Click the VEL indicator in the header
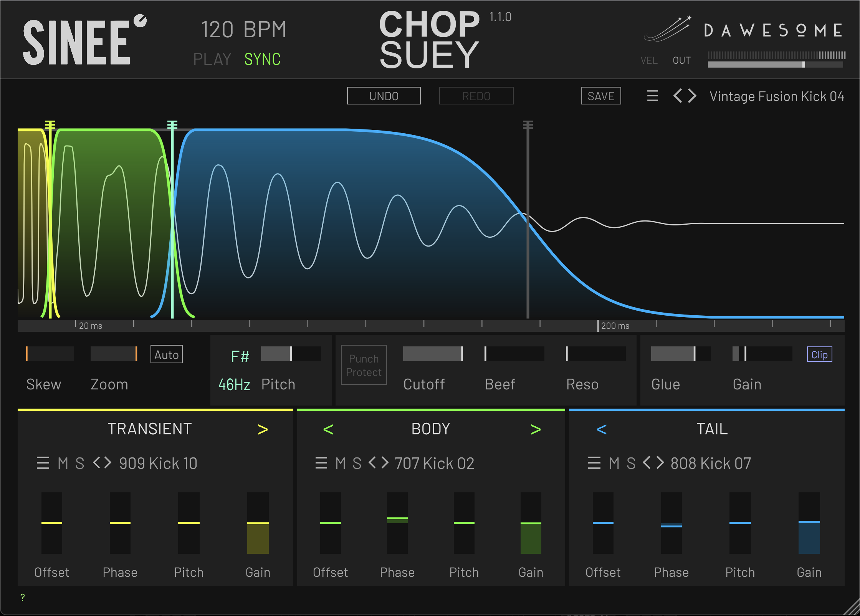860x616 pixels. point(649,60)
